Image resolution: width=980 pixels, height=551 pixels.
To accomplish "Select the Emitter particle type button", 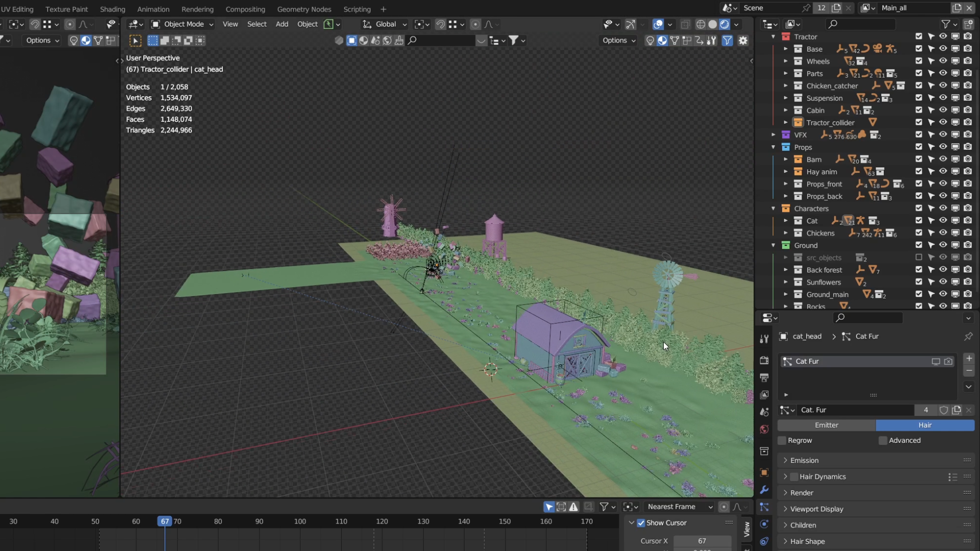I will tap(826, 425).
